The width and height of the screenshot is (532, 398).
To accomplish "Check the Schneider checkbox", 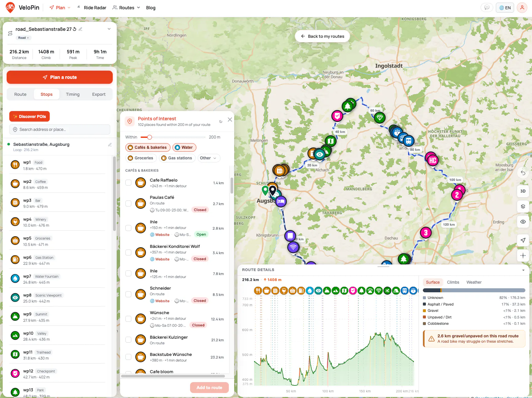I will click(128, 294).
